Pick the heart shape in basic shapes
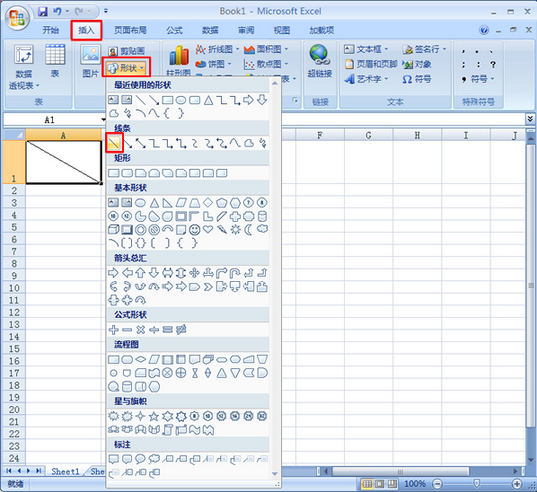 (208, 229)
